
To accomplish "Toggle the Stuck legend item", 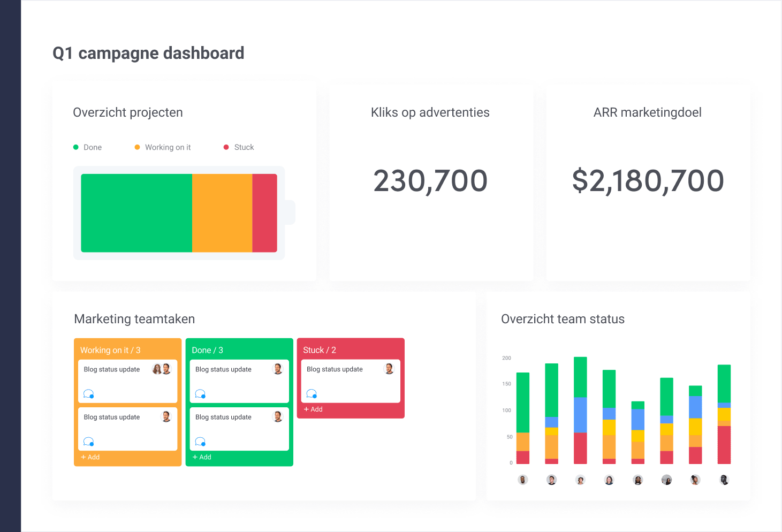I will coord(239,147).
